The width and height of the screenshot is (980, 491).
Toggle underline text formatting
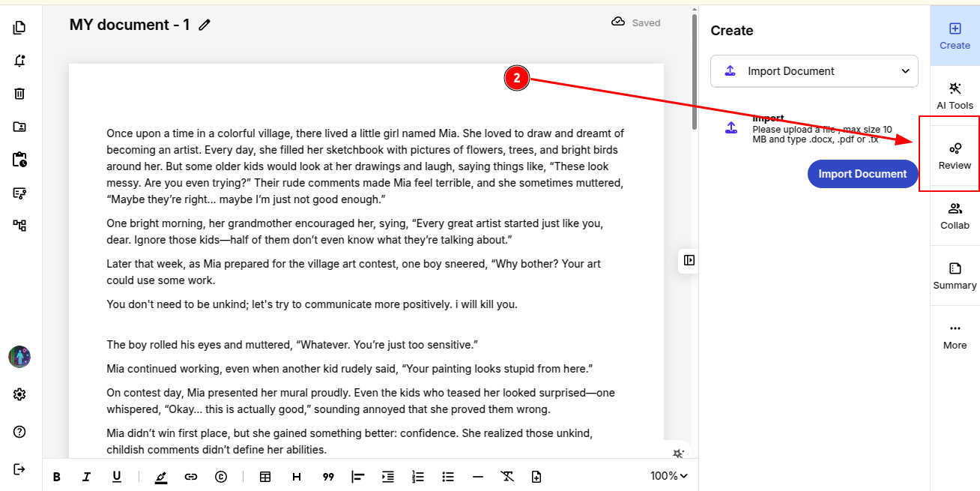tap(117, 477)
